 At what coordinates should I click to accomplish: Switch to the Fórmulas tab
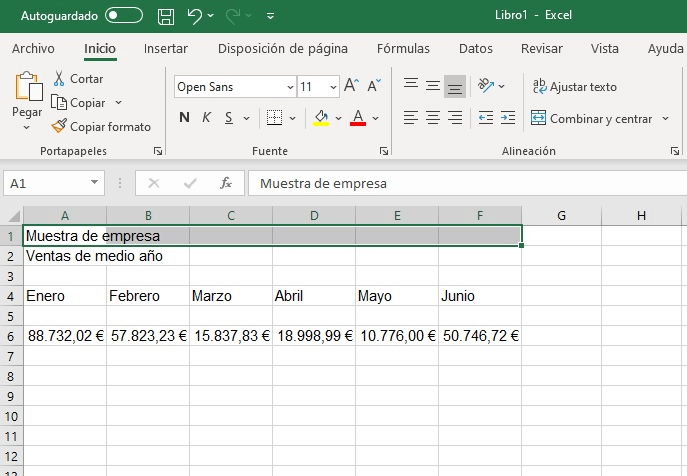point(403,48)
